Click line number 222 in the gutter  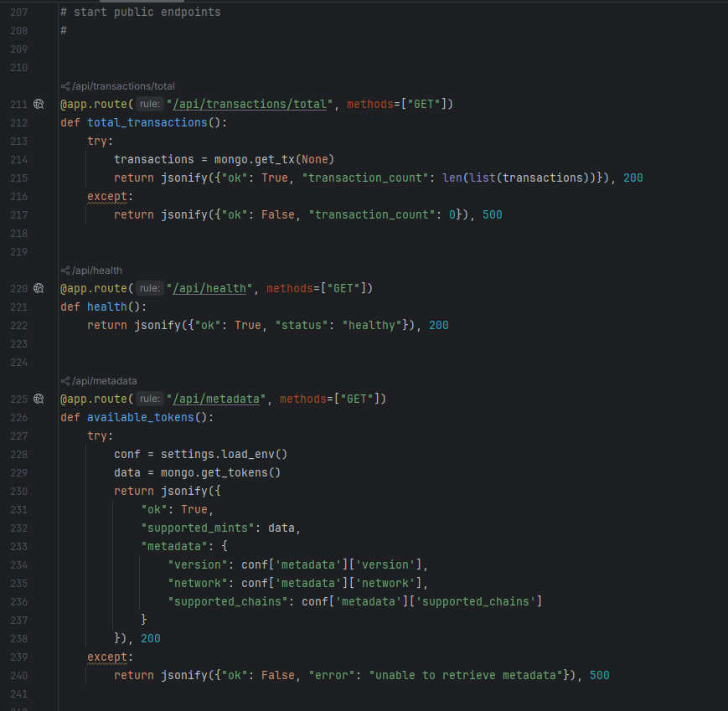click(x=19, y=325)
